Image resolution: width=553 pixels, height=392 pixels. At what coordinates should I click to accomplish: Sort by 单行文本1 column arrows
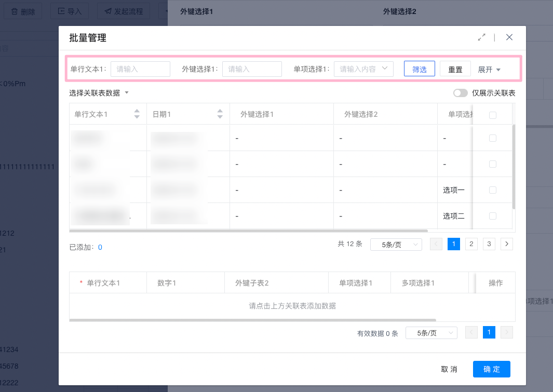coord(137,114)
